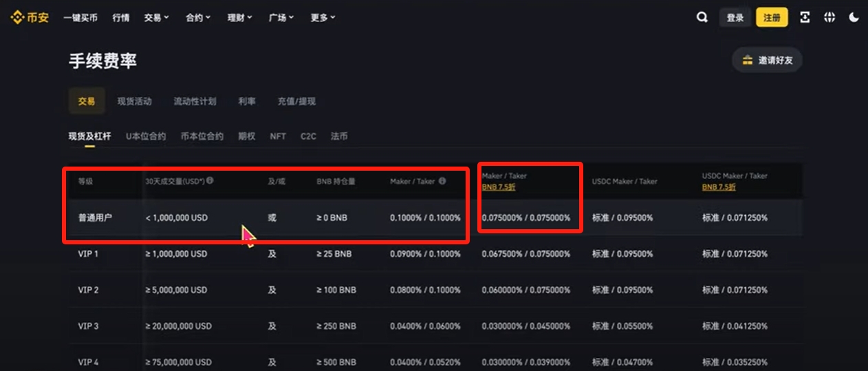Open the QR download icon
Screen dimensions: 868x371
805,18
